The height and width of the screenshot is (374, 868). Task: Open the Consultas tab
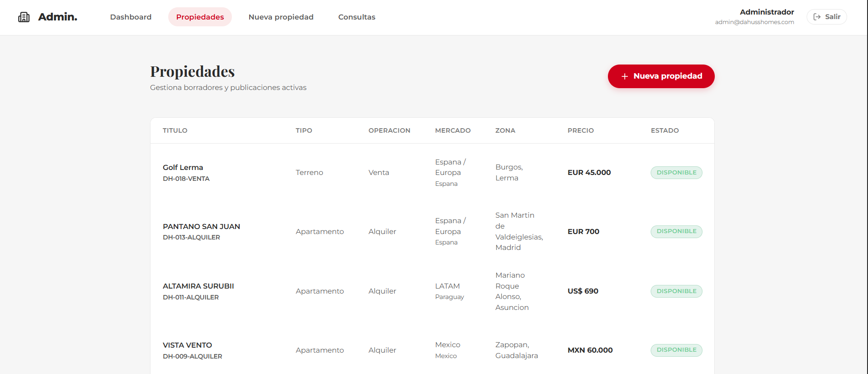tap(357, 17)
